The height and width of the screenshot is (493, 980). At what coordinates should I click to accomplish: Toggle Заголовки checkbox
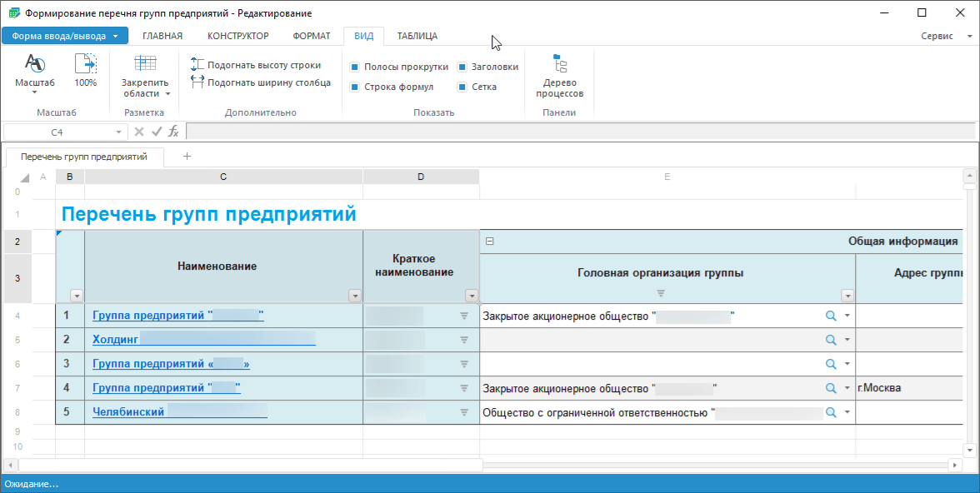(x=462, y=67)
